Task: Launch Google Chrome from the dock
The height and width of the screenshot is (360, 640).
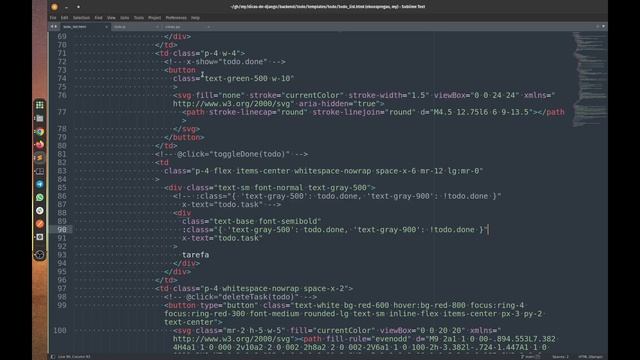Action: click(x=40, y=132)
